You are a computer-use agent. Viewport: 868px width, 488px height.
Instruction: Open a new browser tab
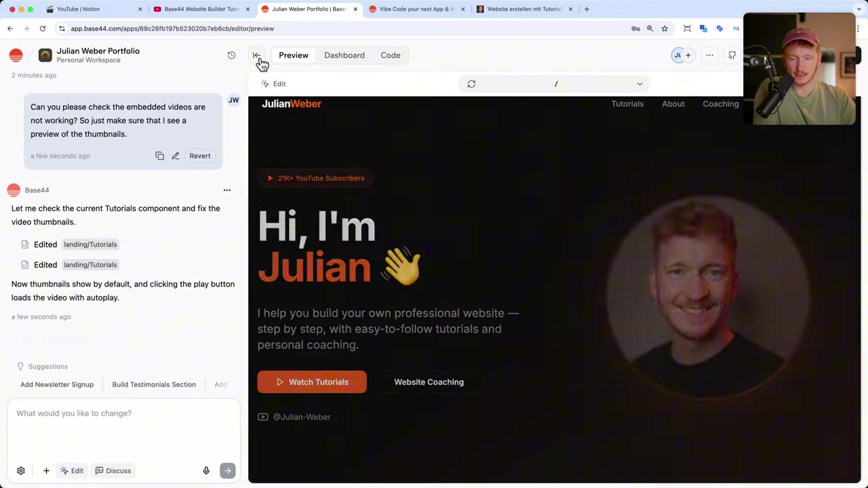(x=587, y=9)
